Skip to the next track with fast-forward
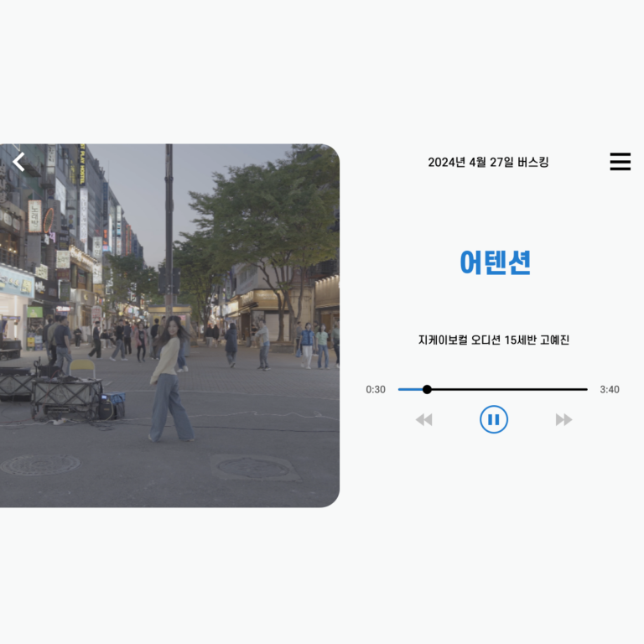644x644 pixels. coord(563,420)
